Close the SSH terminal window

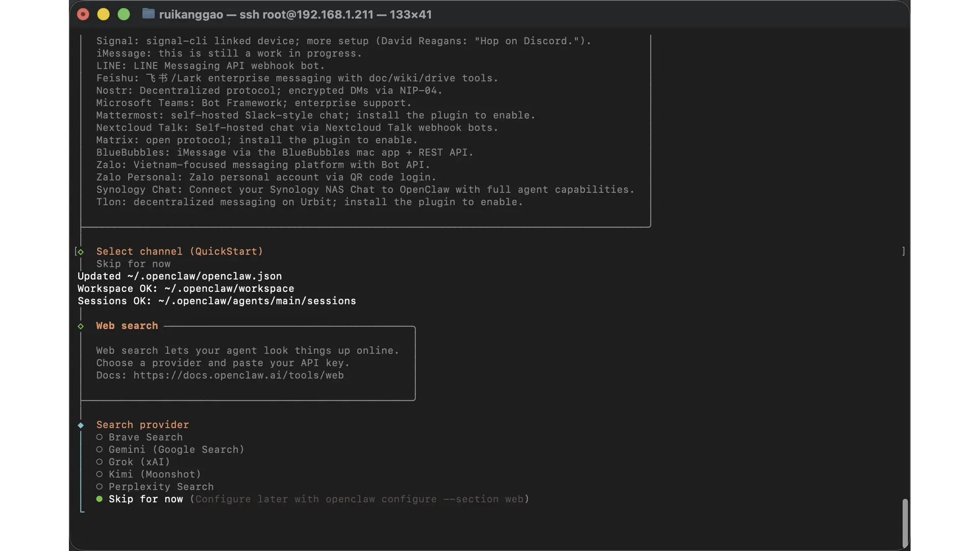[83, 14]
